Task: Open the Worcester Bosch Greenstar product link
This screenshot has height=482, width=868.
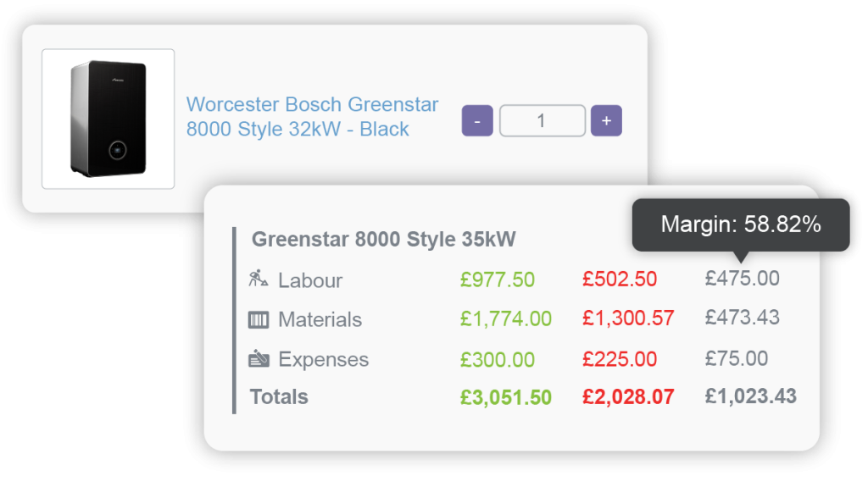Action: [x=312, y=117]
